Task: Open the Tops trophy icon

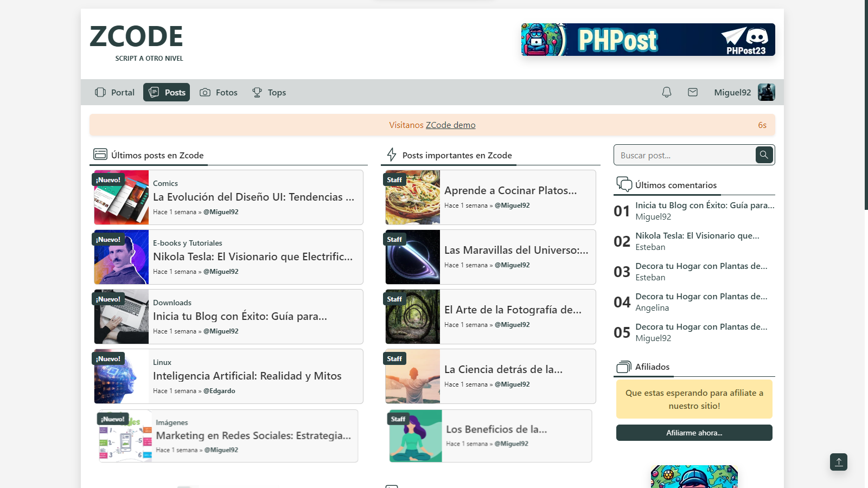Action: click(x=256, y=92)
